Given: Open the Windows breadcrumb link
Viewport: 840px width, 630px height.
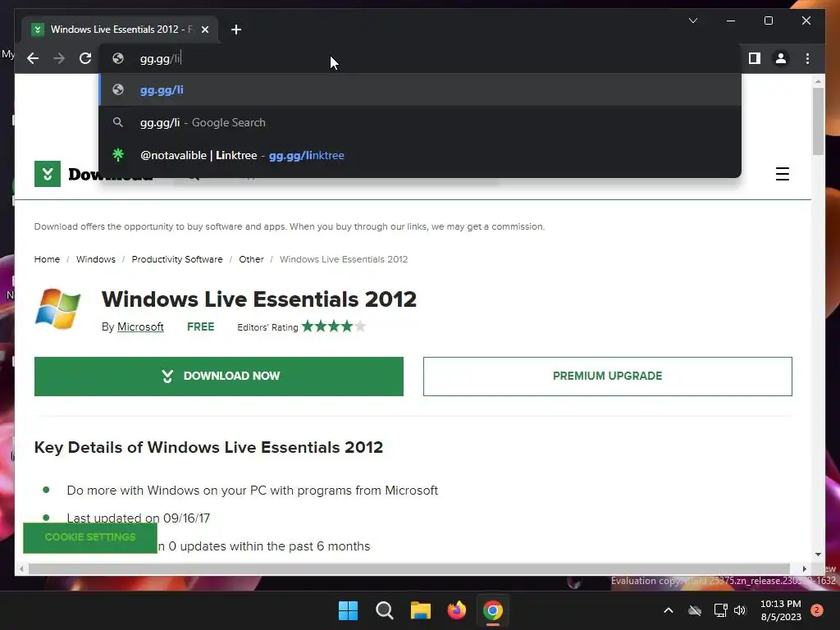Looking at the screenshot, I should 96,259.
